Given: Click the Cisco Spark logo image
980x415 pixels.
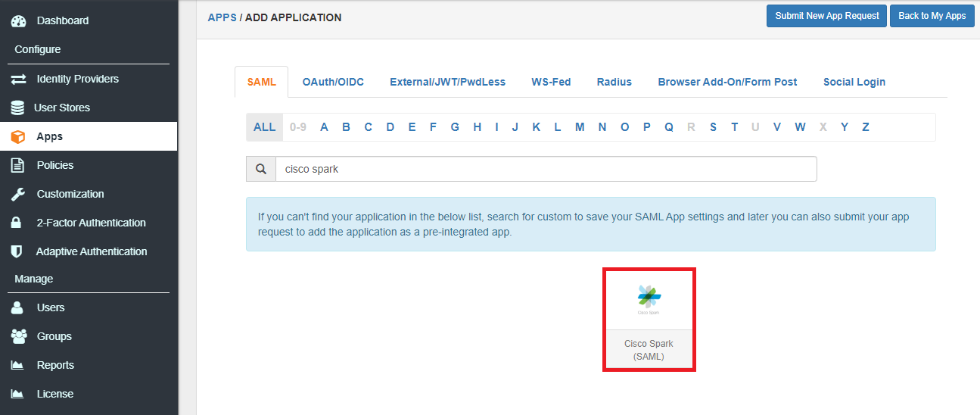Looking at the screenshot, I should tap(649, 299).
